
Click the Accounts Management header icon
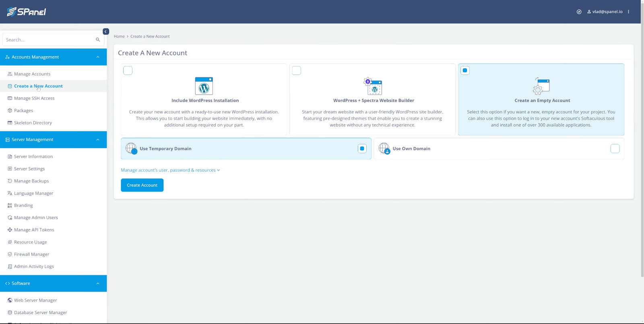[7, 57]
